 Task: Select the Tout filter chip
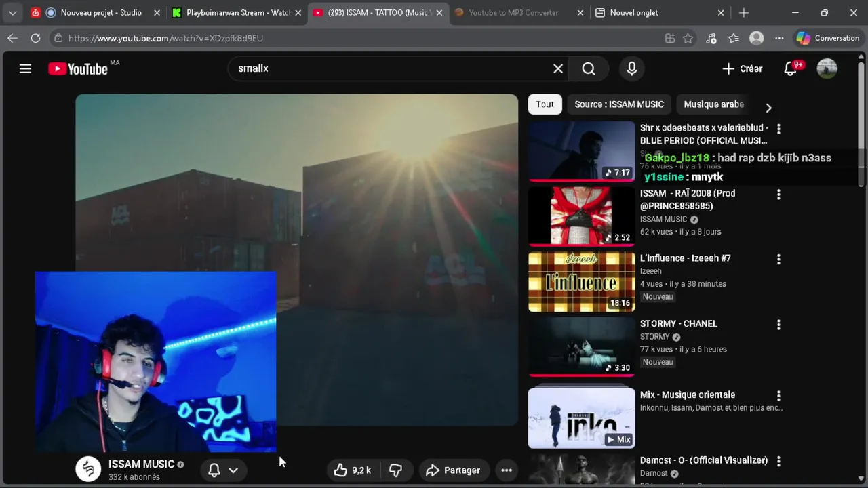pyautogui.click(x=545, y=104)
